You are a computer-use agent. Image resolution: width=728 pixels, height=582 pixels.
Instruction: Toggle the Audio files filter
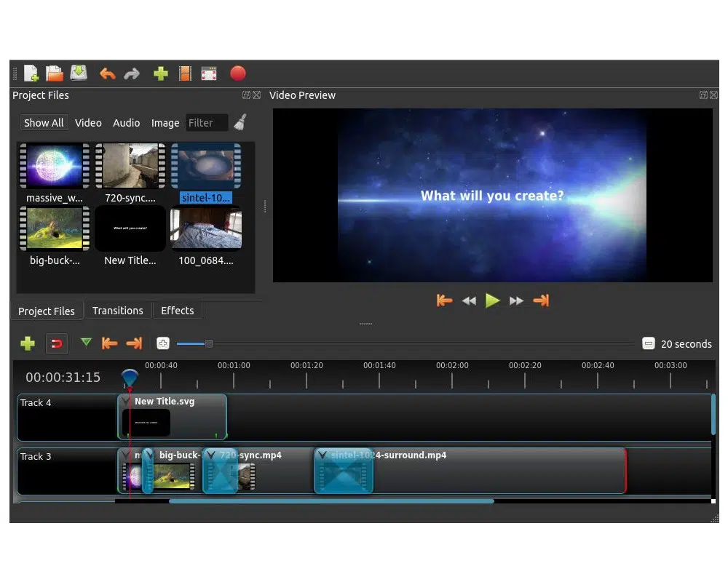tap(126, 123)
